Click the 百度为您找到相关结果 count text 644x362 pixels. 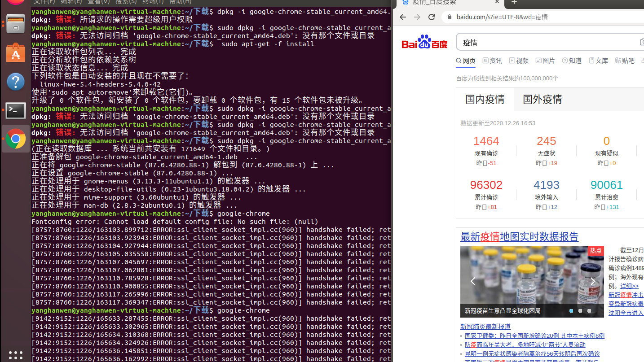(507, 78)
